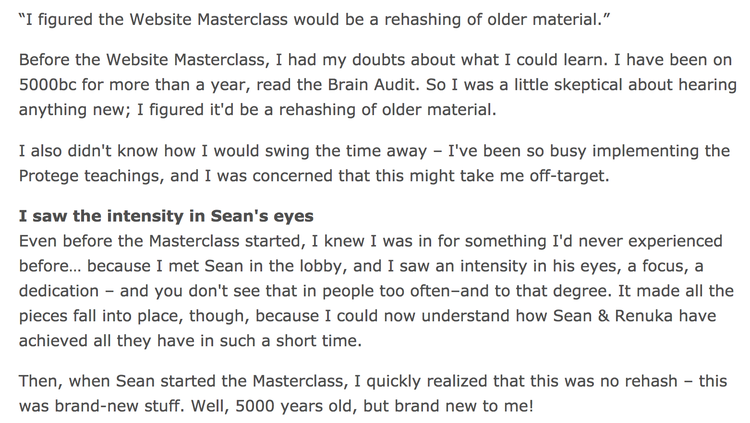Click the bold heading about Sean's eyes
This screenshot has width=750, height=423.
(x=166, y=216)
